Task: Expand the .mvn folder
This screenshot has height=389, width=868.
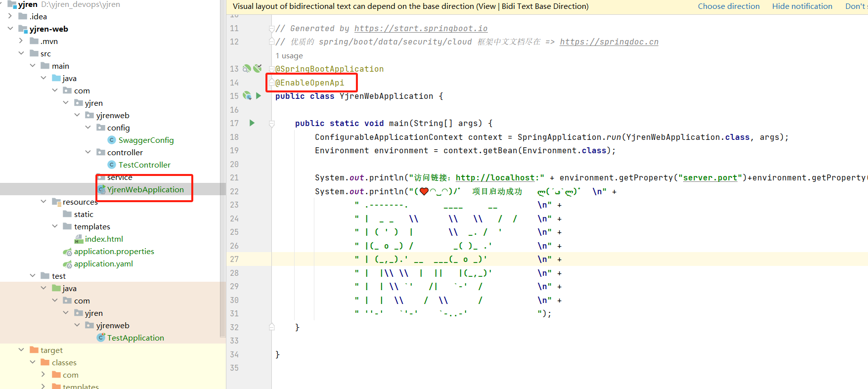Action: (21, 41)
